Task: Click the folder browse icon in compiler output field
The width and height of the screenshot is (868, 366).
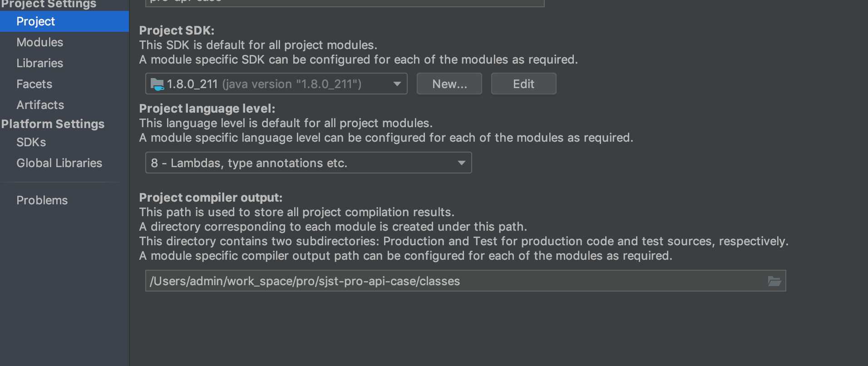Action: [774, 281]
